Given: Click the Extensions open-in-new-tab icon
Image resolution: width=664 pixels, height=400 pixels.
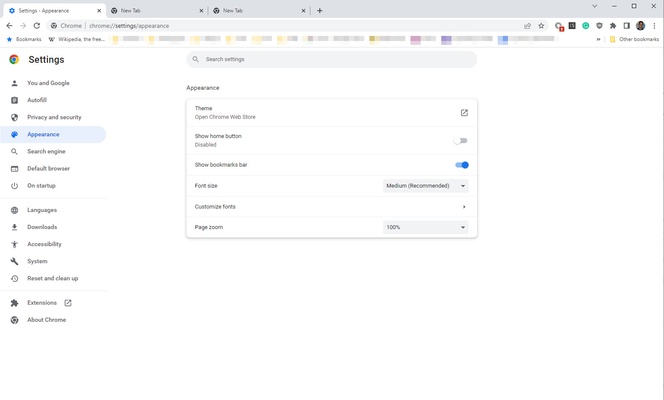Looking at the screenshot, I should tap(68, 303).
